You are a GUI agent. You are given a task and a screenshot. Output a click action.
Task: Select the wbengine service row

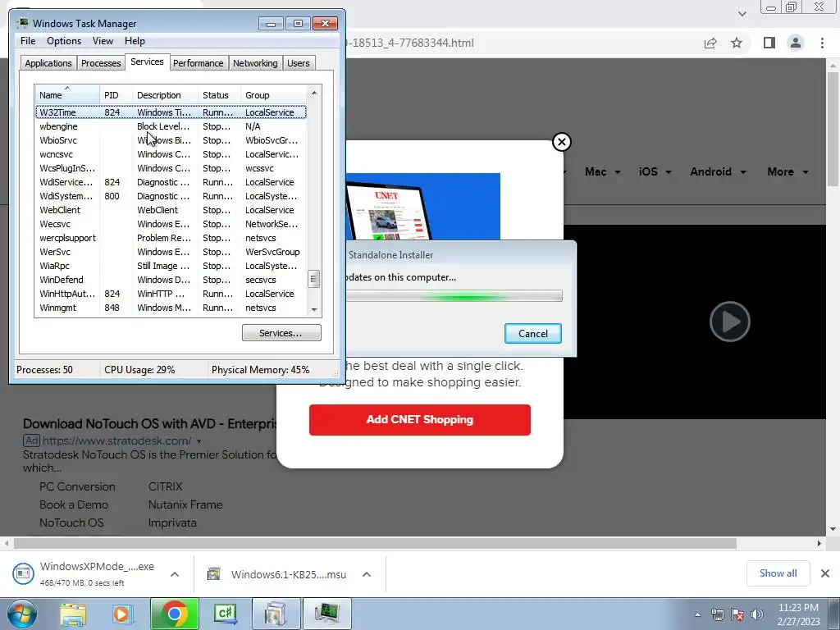point(171,126)
